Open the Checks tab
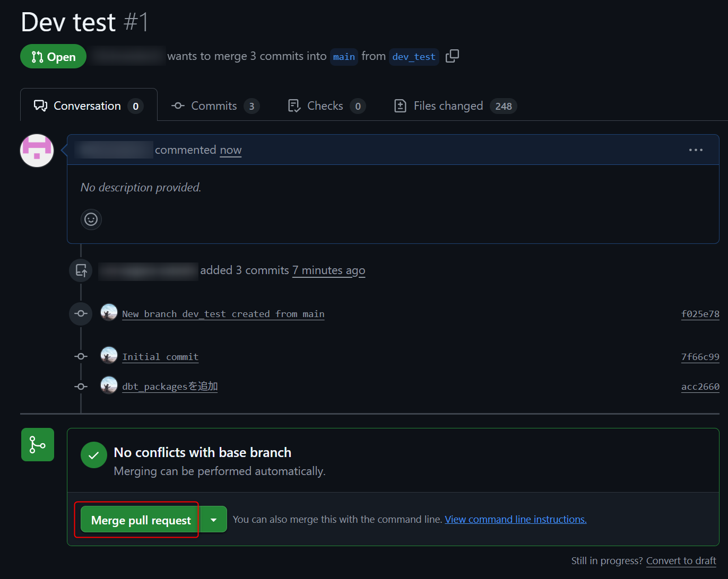The width and height of the screenshot is (728, 579). pyautogui.click(x=326, y=106)
